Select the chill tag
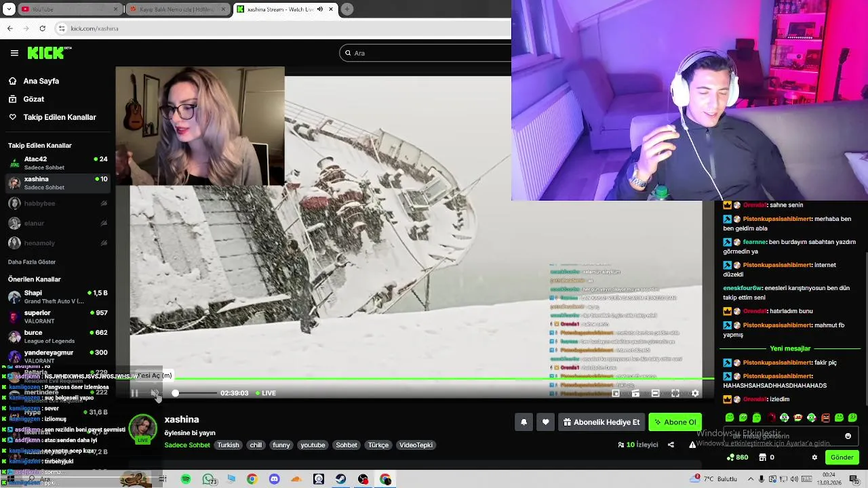Image resolution: width=868 pixels, height=488 pixels. click(256, 445)
